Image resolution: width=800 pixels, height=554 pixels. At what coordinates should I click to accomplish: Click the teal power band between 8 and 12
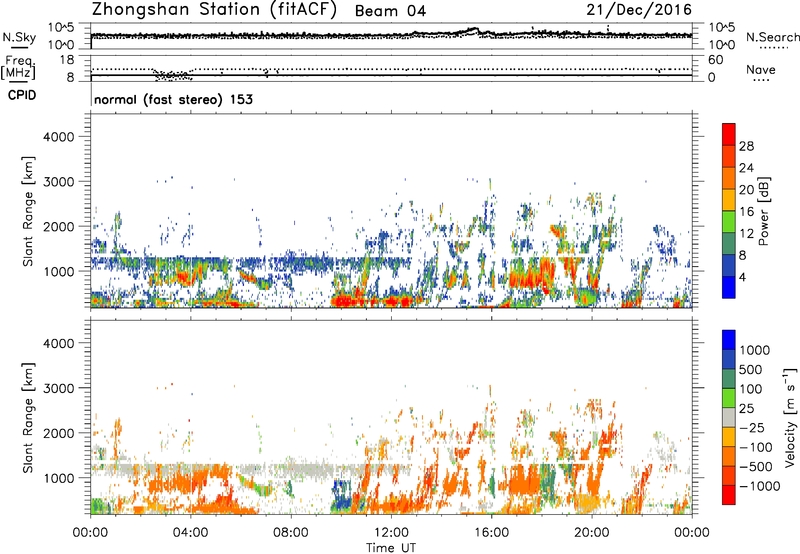coord(729,244)
